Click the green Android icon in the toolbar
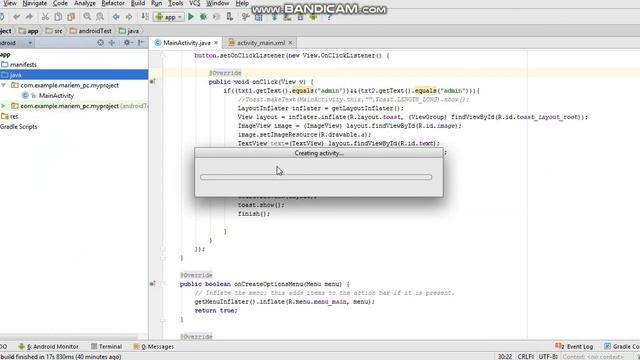The image size is (640, 360). 313,17
